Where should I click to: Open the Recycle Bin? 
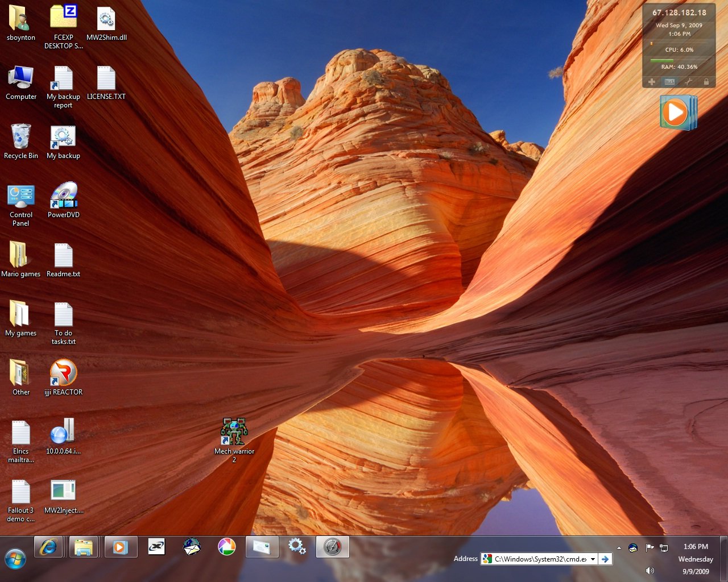(x=21, y=136)
